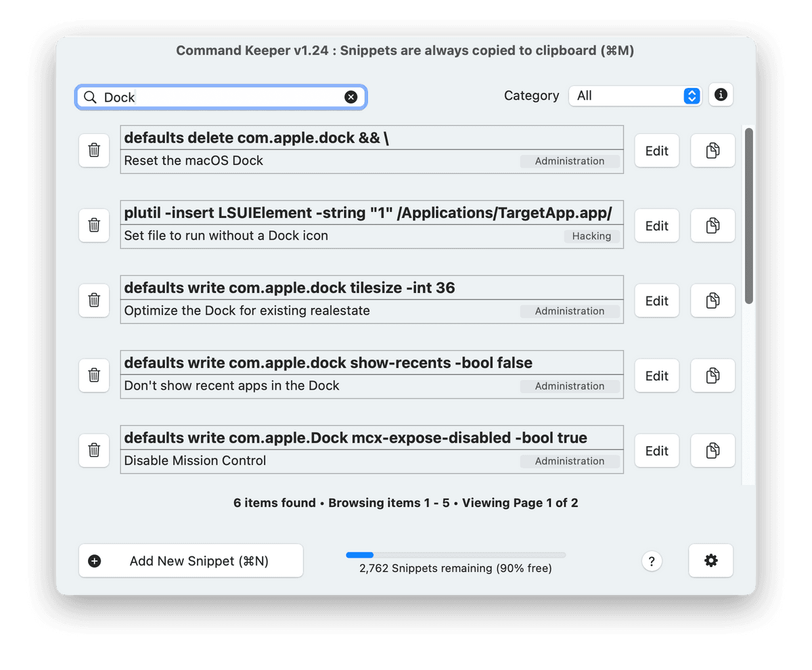
Task: Edit the plutil LSUIElement snippet
Action: pos(656,225)
